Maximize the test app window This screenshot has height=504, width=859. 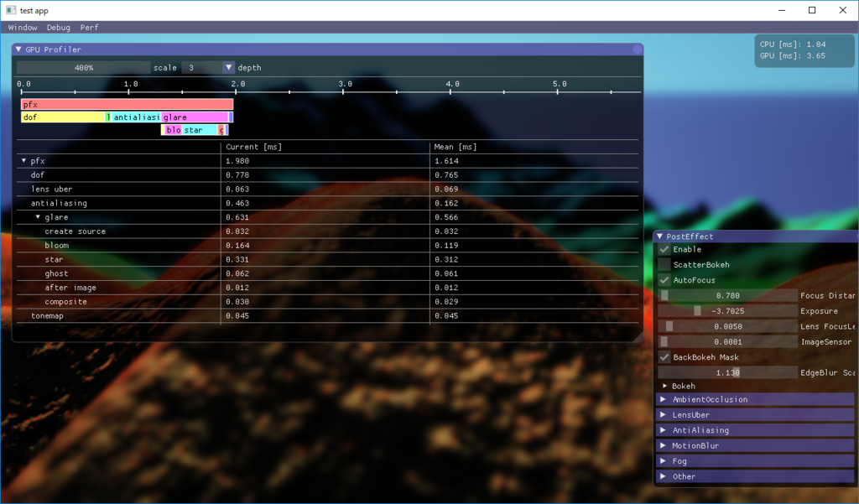pos(812,10)
